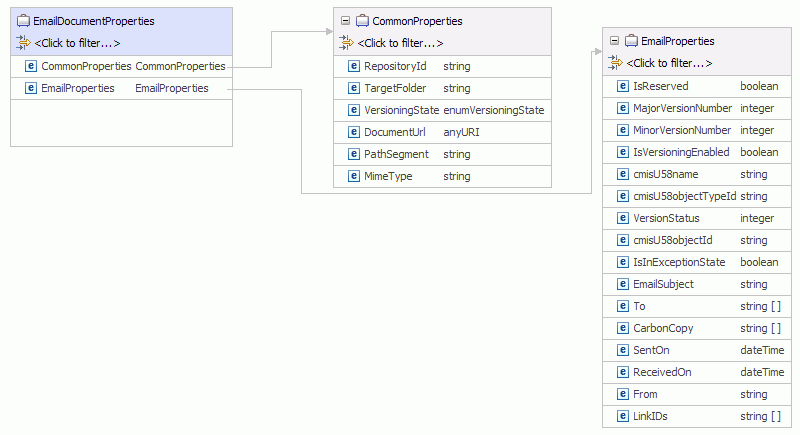Select the cmisU58name attribute name

pos(665,174)
